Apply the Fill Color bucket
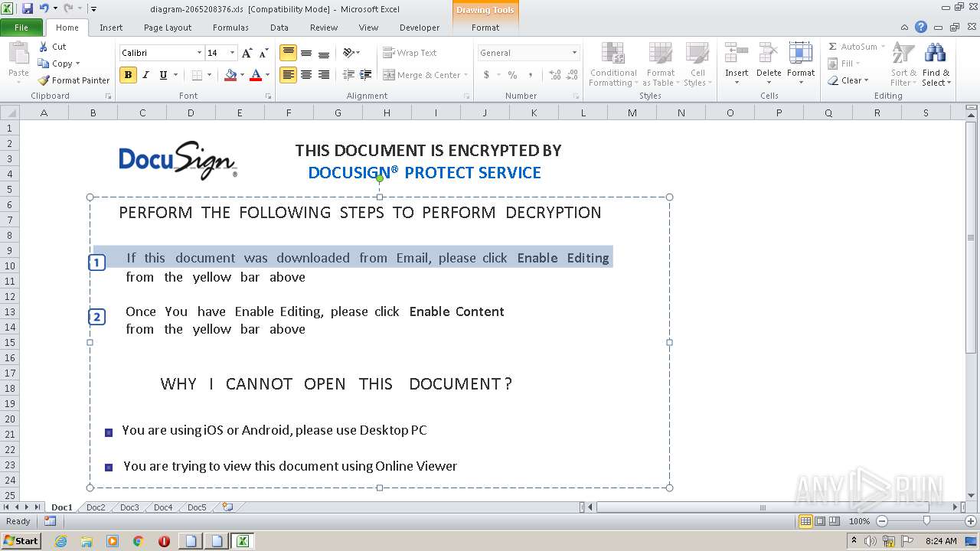 pyautogui.click(x=230, y=75)
